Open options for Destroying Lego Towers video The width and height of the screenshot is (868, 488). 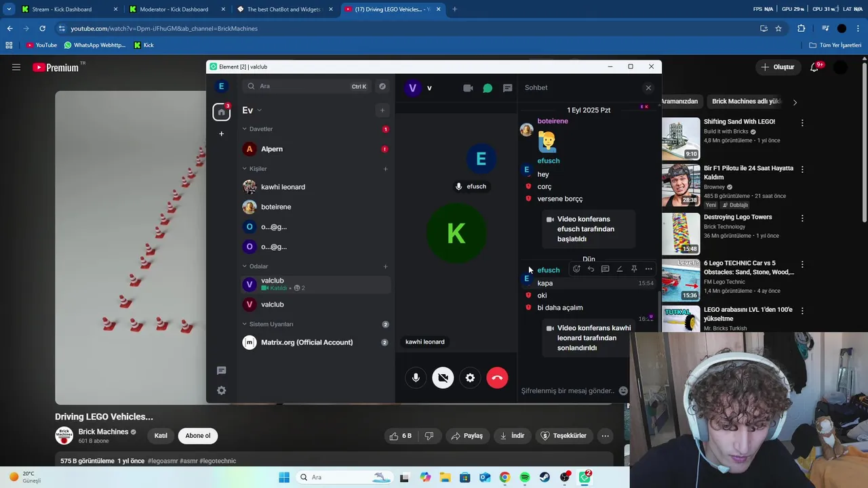tap(802, 218)
